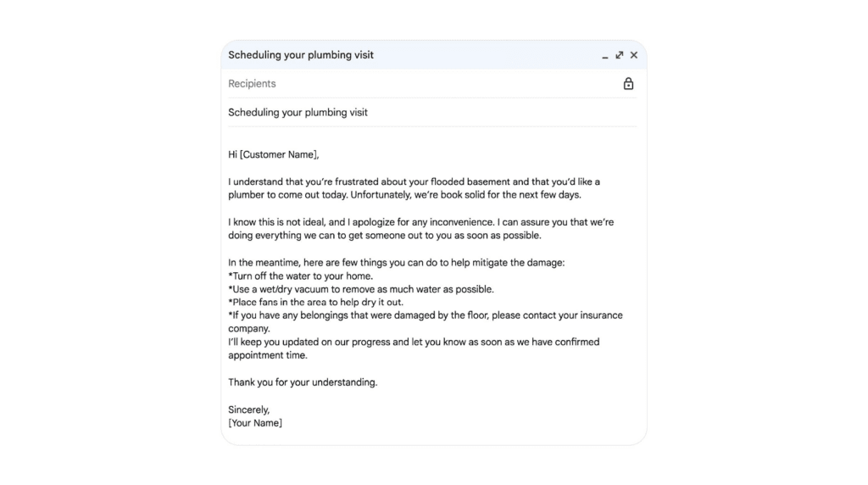
Task: Click the Recipients field
Action: tap(381, 84)
